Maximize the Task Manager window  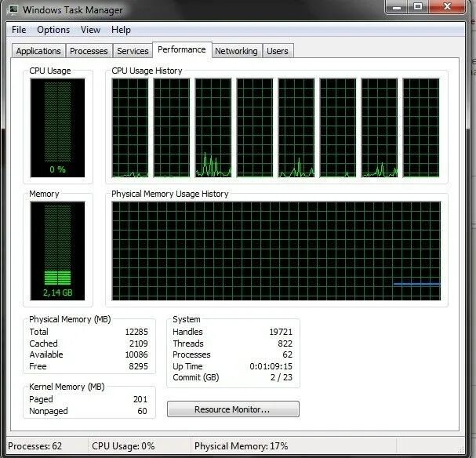pos(418,7)
